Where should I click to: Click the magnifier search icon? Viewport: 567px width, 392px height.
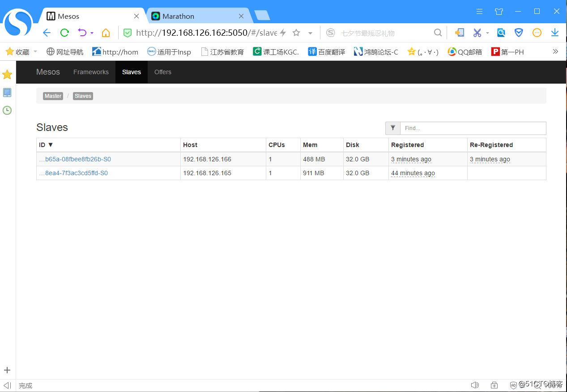[x=438, y=33]
